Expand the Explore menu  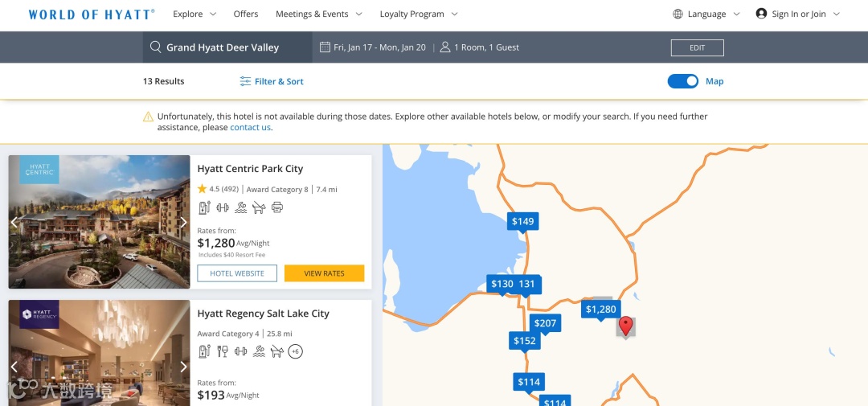point(194,14)
